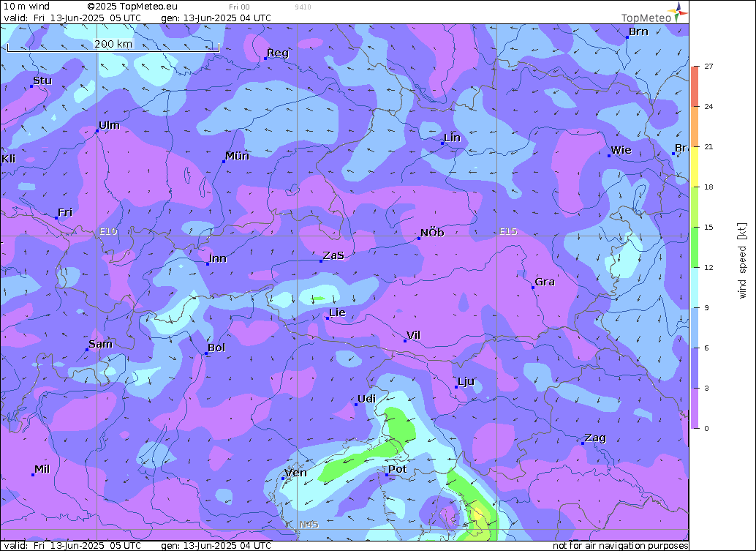
Task: Click the N45 latitude label
Action: (x=309, y=525)
